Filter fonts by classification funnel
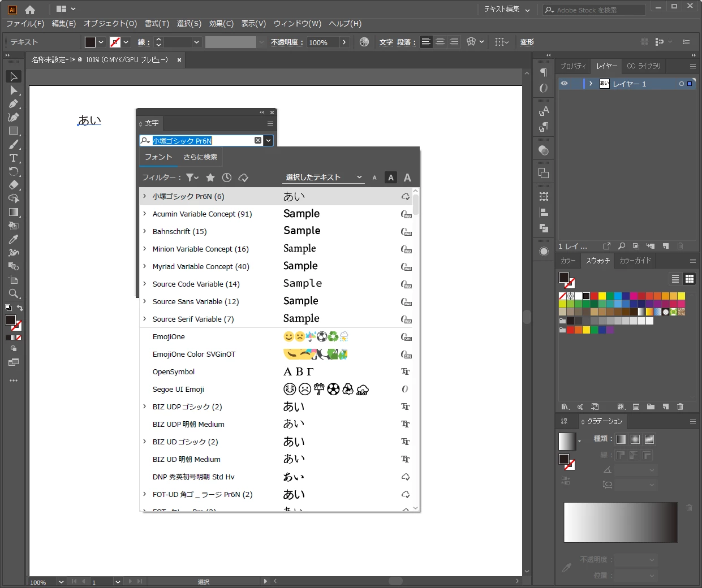This screenshot has height=588, width=702. click(x=192, y=178)
